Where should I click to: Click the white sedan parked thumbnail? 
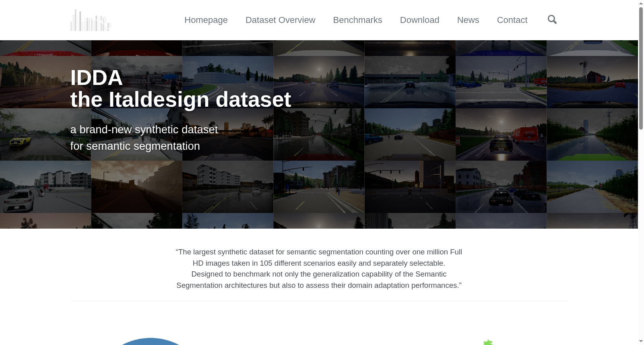[x=45, y=187]
